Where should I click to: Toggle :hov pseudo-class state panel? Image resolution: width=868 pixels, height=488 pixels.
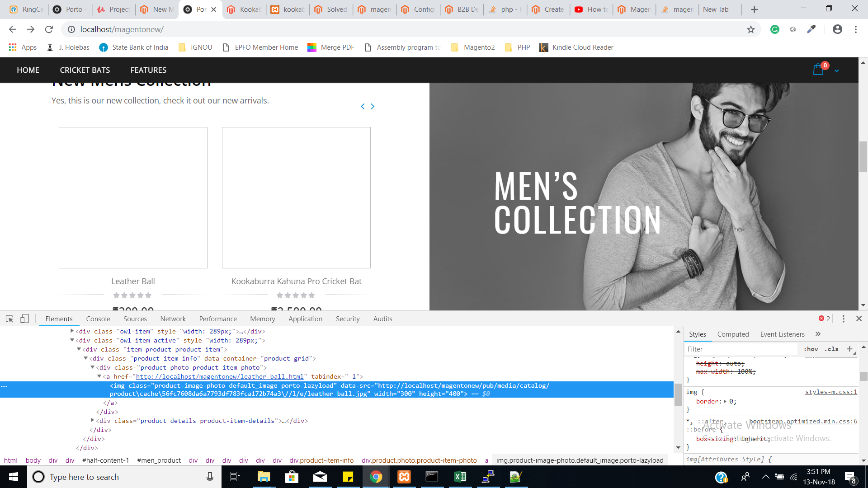pos(811,349)
